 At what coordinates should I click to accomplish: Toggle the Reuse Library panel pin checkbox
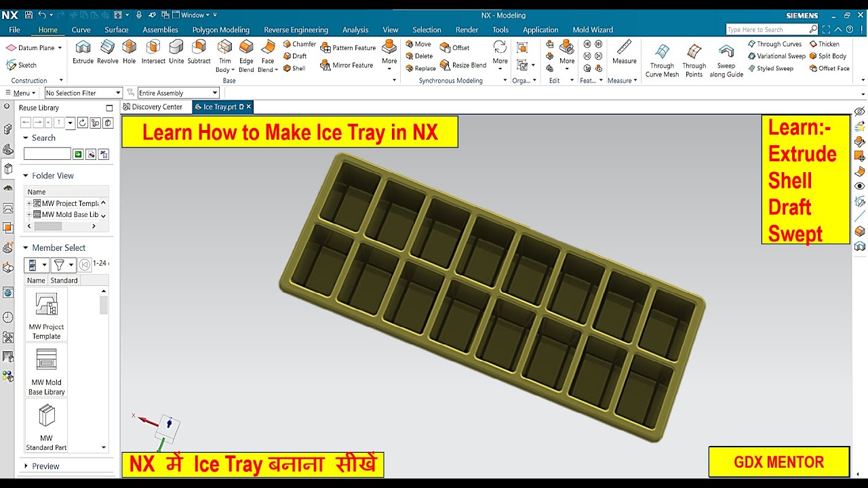[x=109, y=108]
